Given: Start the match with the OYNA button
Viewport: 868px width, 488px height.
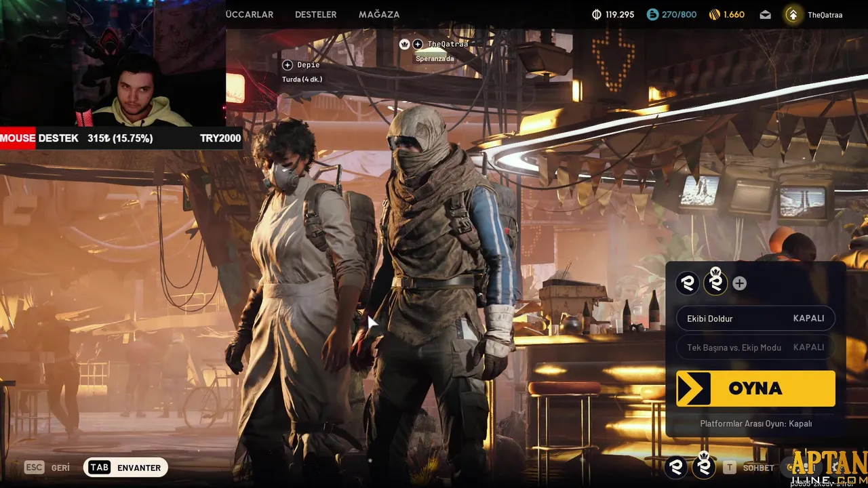Looking at the screenshot, I should click(755, 388).
